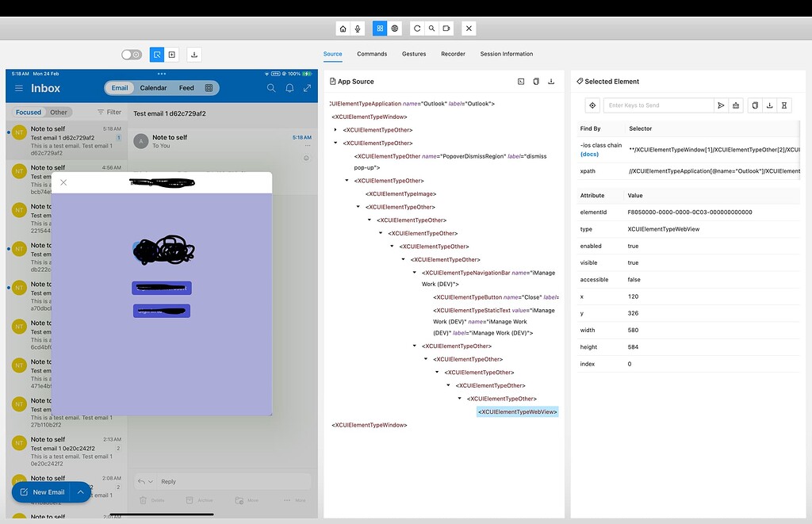Open the search for element tool
Screen dimensions: 812x524
pyautogui.click(x=432, y=28)
